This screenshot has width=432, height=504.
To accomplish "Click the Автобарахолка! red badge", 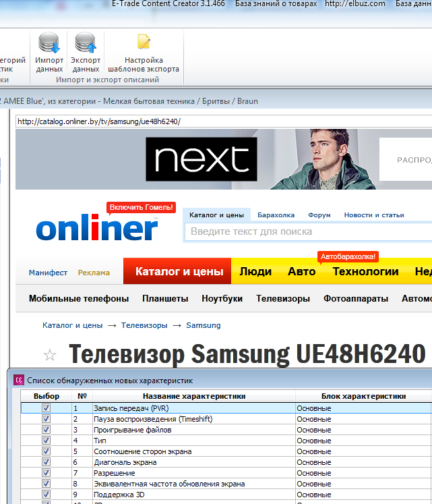I will (348, 256).
